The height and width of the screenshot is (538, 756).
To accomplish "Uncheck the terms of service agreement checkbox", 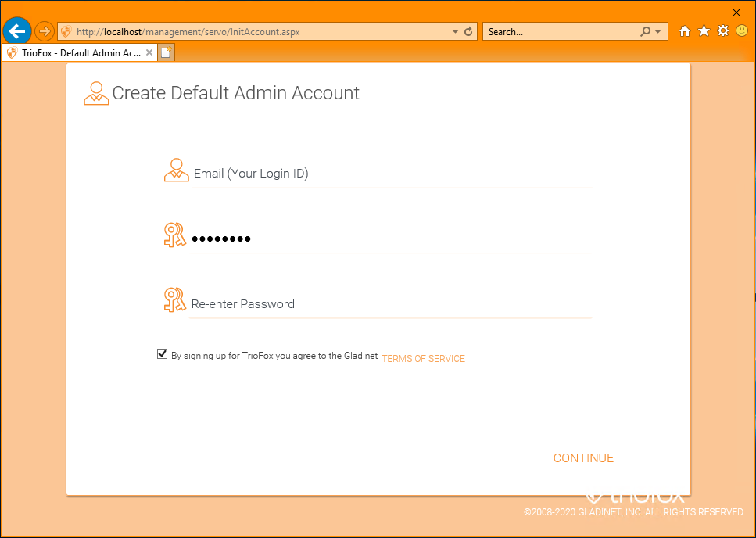I will (x=163, y=354).
